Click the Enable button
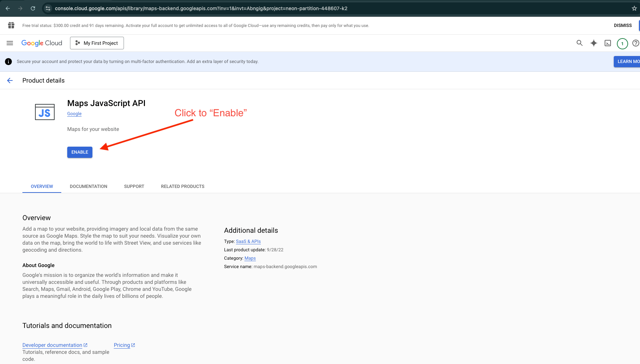 [80, 152]
